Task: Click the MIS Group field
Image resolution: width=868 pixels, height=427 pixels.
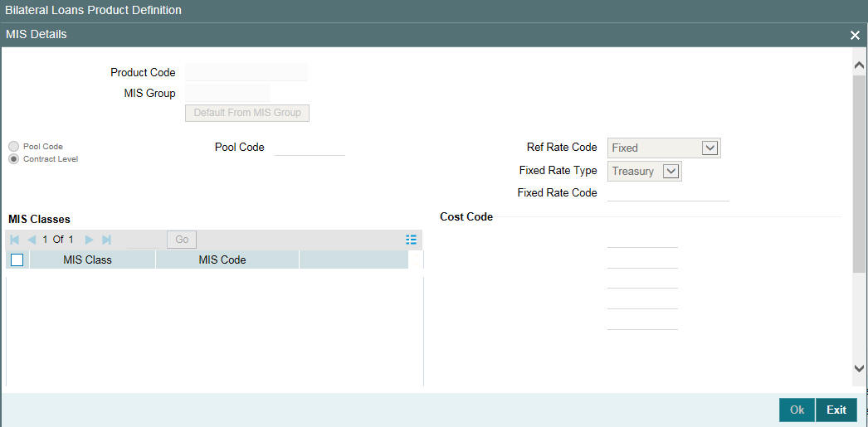Action: coord(227,94)
